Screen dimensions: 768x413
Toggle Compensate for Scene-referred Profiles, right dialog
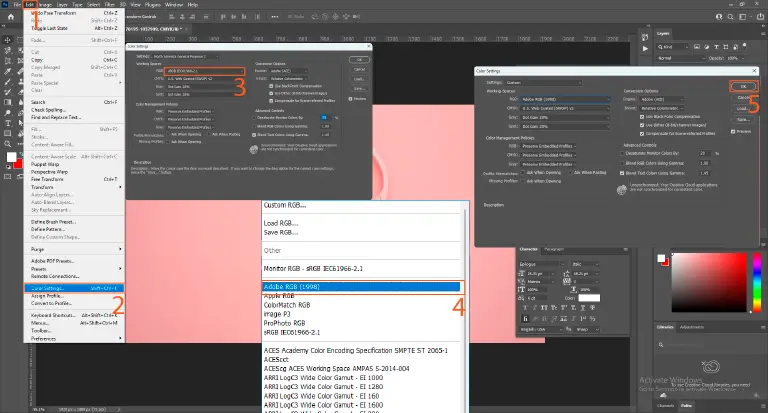click(642, 133)
